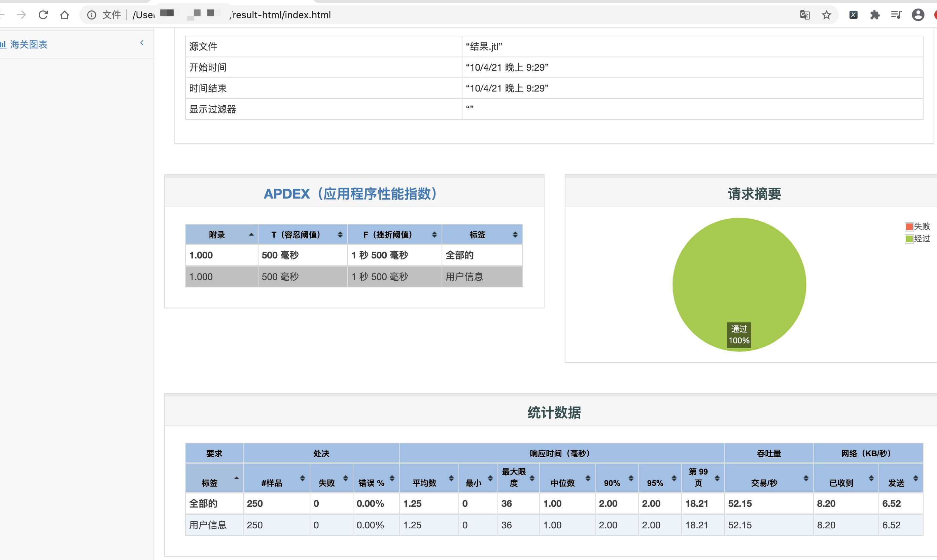This screenshot has height=560, width=937.
Task: Click 请求摘要 panel heading
Action: (x=754, y=194)
